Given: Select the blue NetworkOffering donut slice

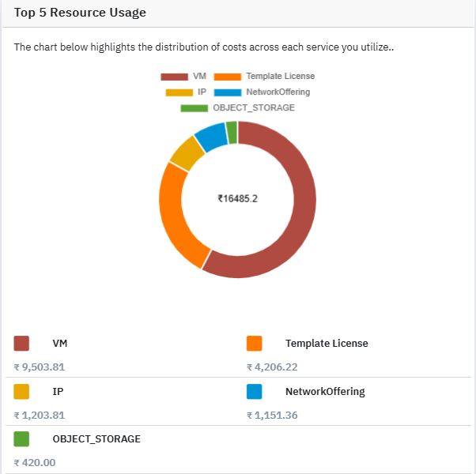Looking at the screenshot, I should point(212,137).
